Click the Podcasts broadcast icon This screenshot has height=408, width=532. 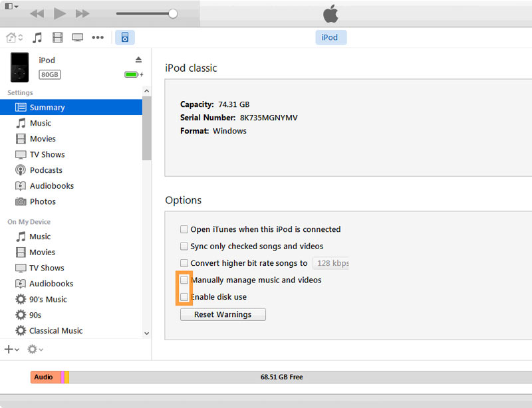(x=21, y=170)
